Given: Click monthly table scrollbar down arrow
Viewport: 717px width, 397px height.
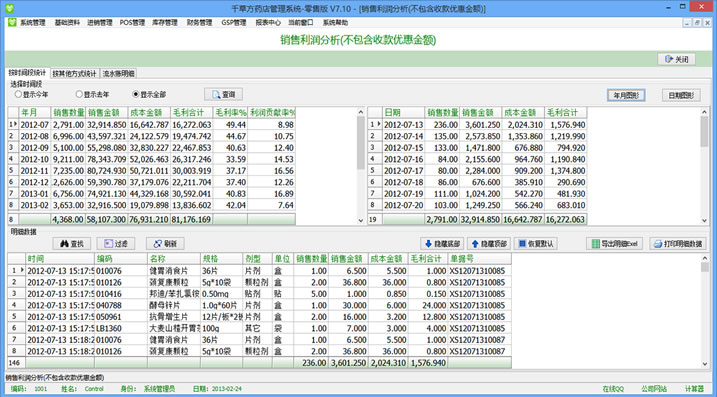Looking at the screenshot, I should 361,220.
